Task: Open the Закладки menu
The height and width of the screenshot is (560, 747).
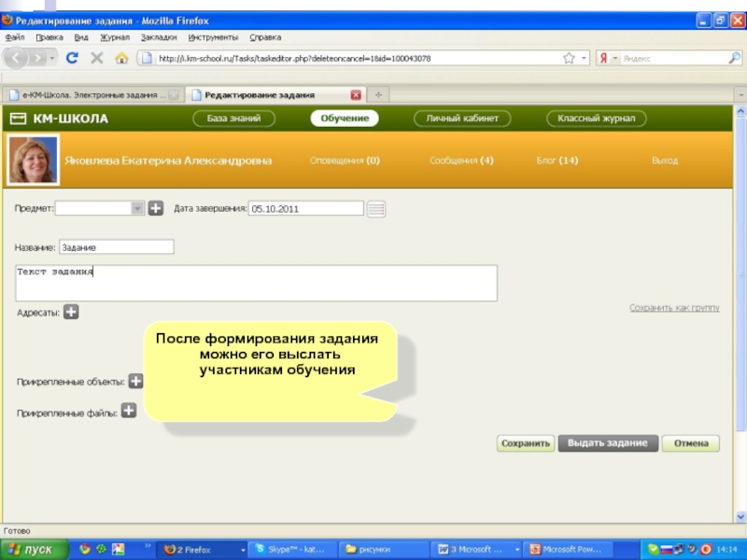Action: point(158,37)
